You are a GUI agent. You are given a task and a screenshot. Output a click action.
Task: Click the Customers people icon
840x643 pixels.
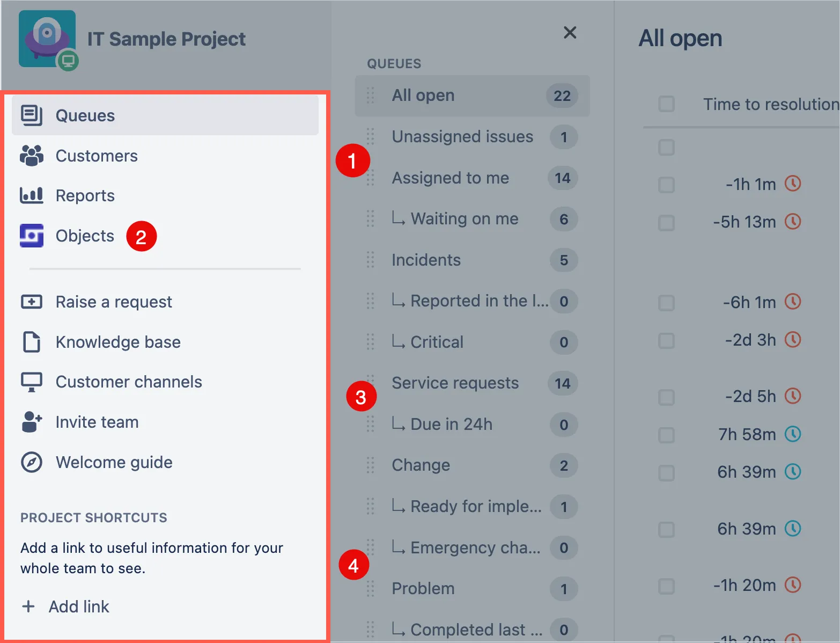point(32,156)
